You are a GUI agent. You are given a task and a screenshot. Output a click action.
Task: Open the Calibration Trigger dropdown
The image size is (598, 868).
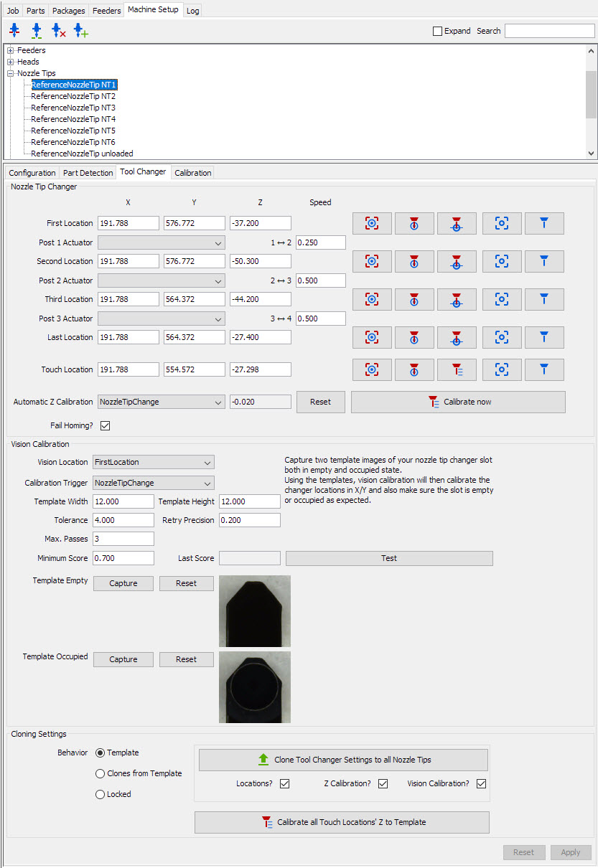pyautogui.click(x=154, y=483)
